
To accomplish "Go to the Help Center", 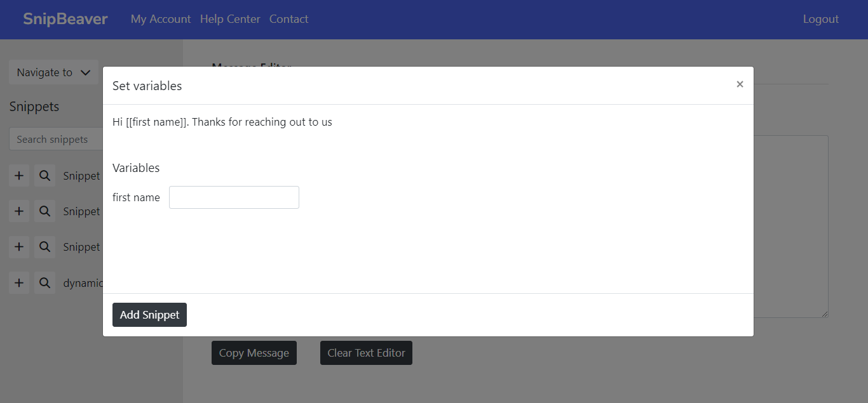I will tap(230, 19).
